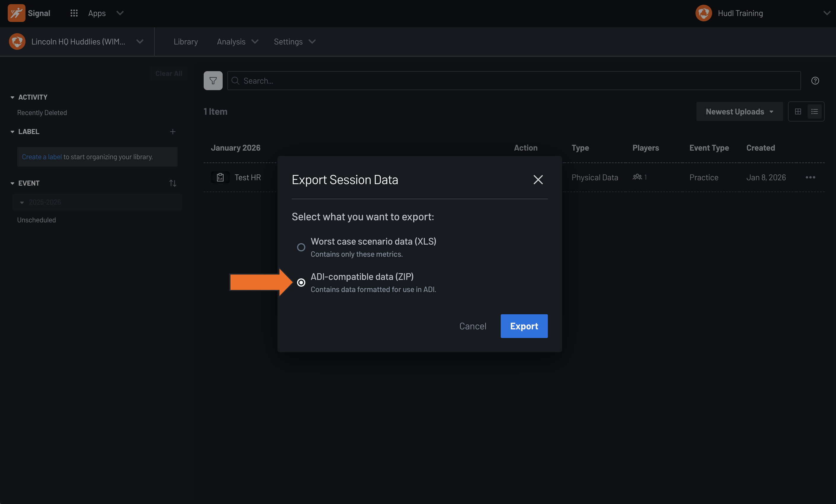Click the Create a label link

click(x=42, y=157)
